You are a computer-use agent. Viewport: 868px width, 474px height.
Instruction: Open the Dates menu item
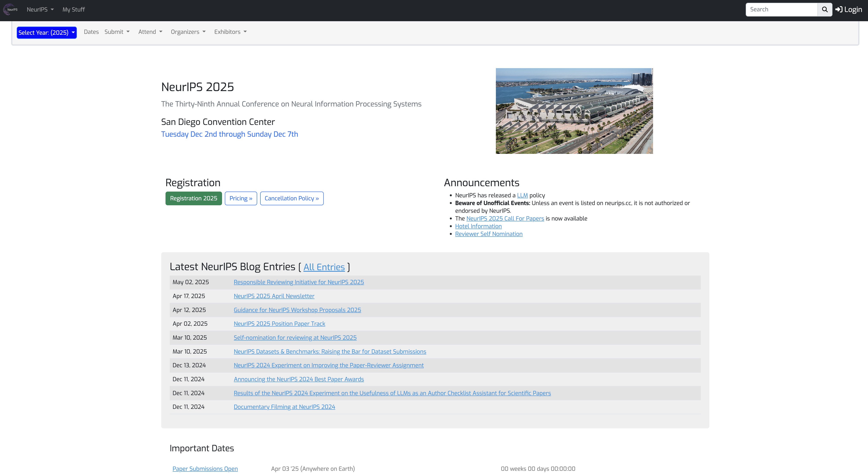coord(91,32)
